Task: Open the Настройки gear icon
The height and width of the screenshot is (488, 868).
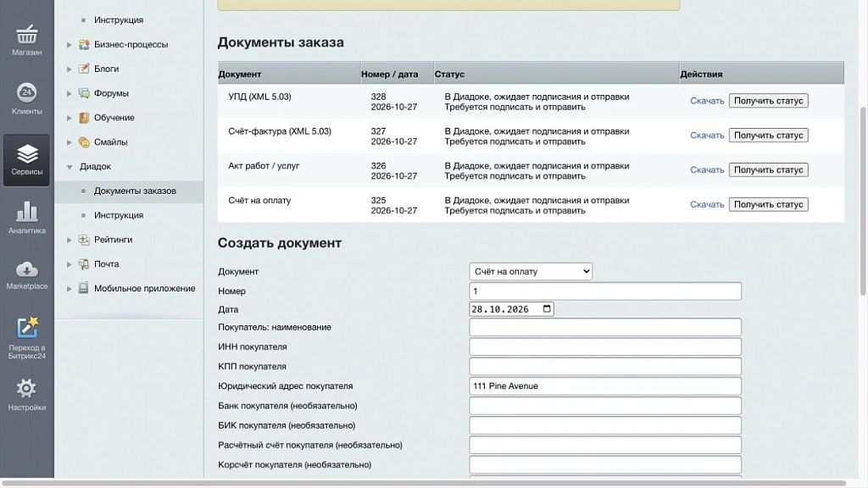Action: (26, 388)
